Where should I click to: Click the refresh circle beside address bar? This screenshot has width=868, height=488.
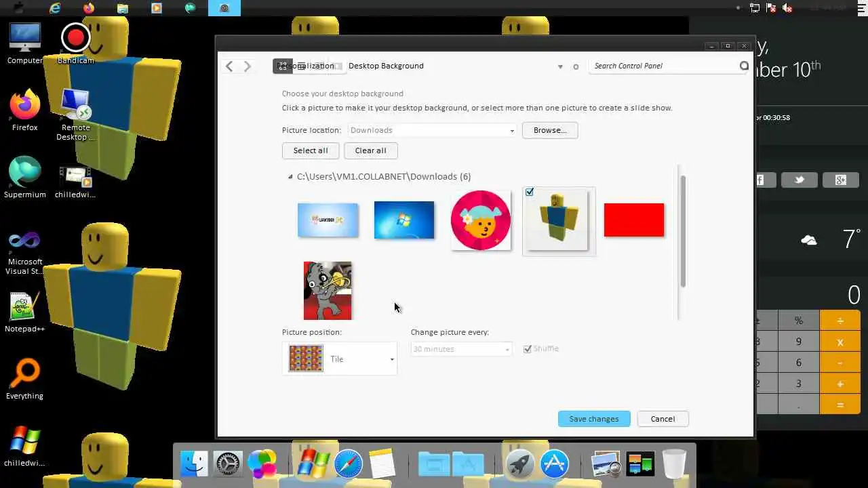[576, 66]
